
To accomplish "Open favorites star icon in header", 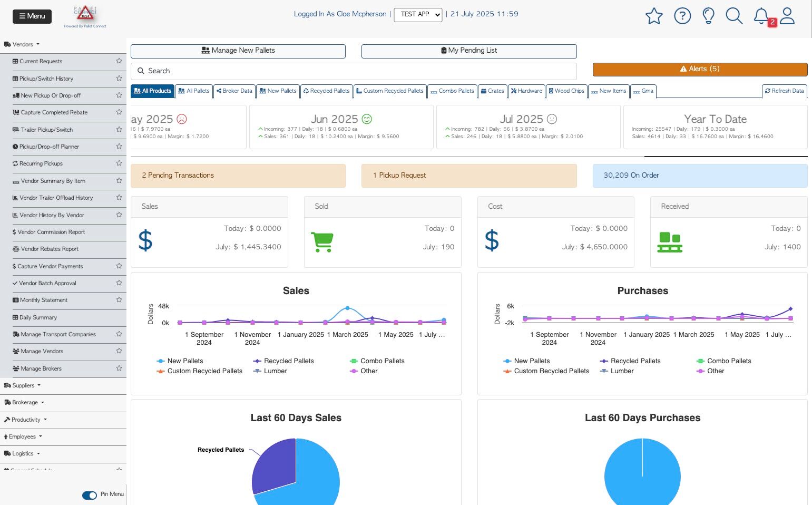I will click(654, 16).
